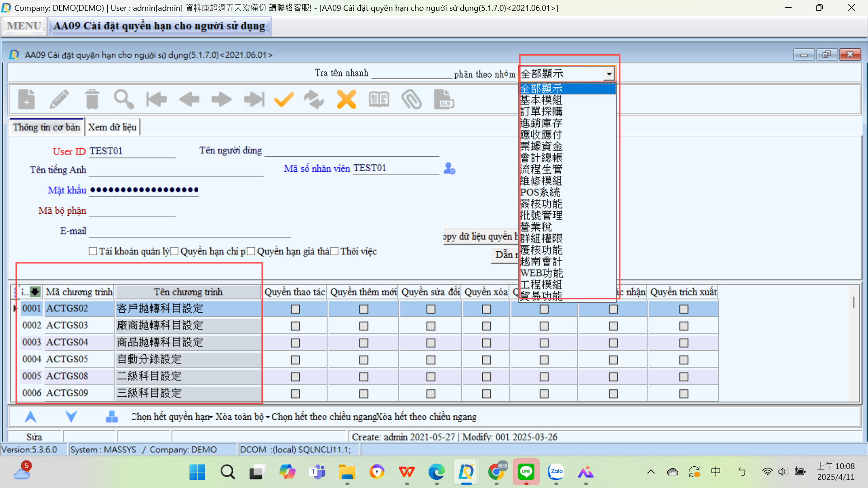Open File Explorer from the taskbar
Image resolution: width=868 pixels, height=488 pixels.
[x=347, y=472]
